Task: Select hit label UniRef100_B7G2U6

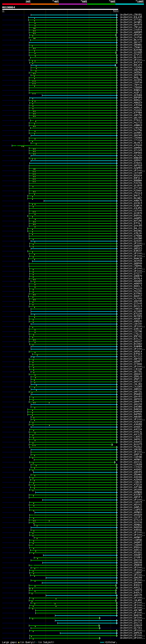Action: 131,314
